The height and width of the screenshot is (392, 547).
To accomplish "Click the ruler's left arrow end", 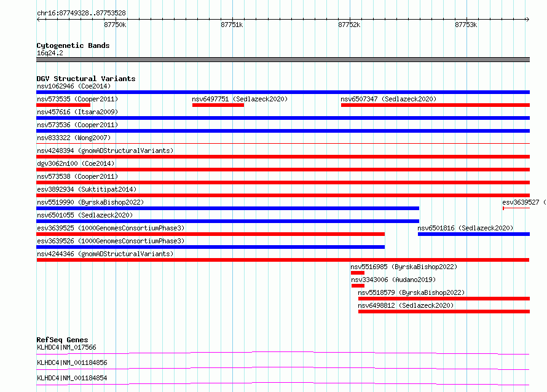I will [38, 19].
